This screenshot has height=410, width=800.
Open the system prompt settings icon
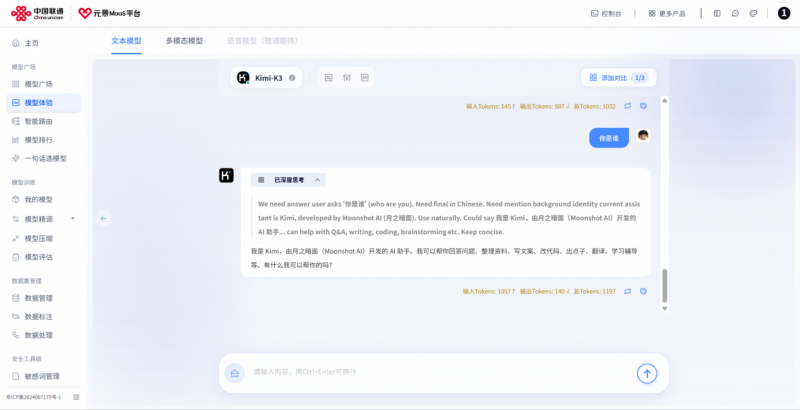(x=329, y=78)
